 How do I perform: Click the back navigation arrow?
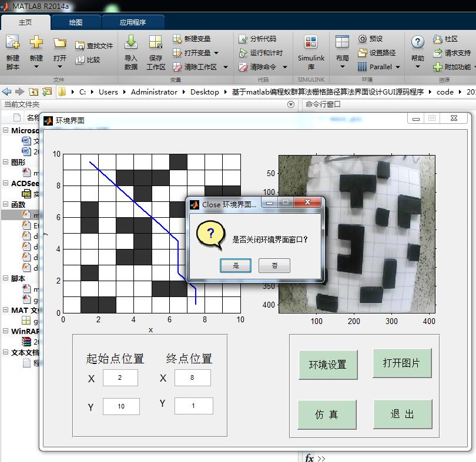coord(6,92)
